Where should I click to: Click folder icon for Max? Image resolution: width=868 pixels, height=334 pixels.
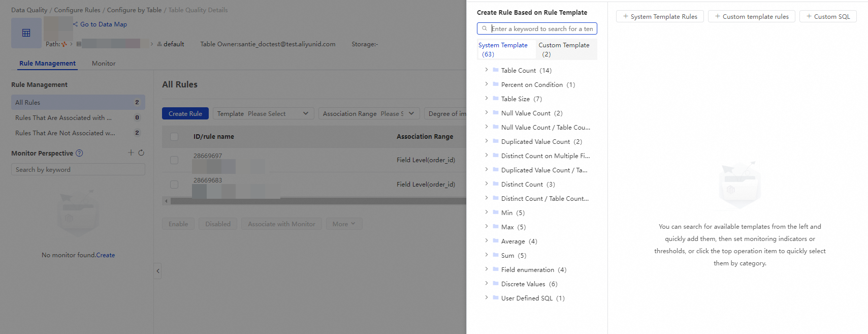click(x=495, y=227)
